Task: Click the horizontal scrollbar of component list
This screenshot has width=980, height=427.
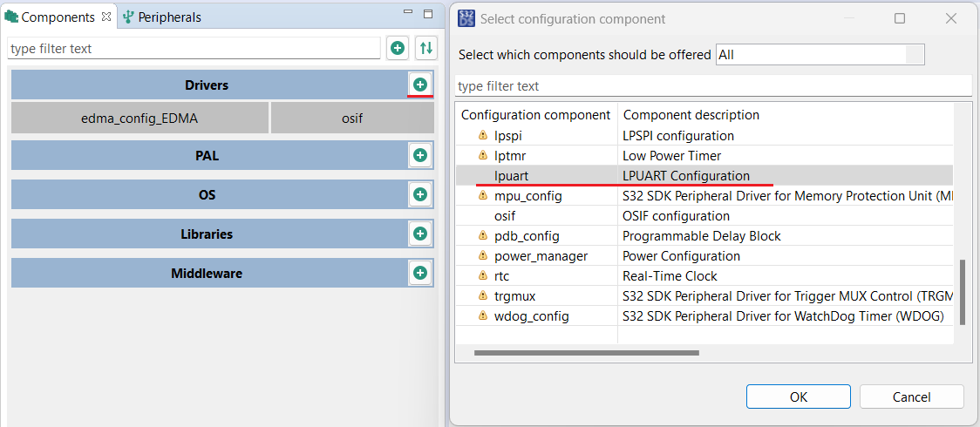Action: pos(586,353)
